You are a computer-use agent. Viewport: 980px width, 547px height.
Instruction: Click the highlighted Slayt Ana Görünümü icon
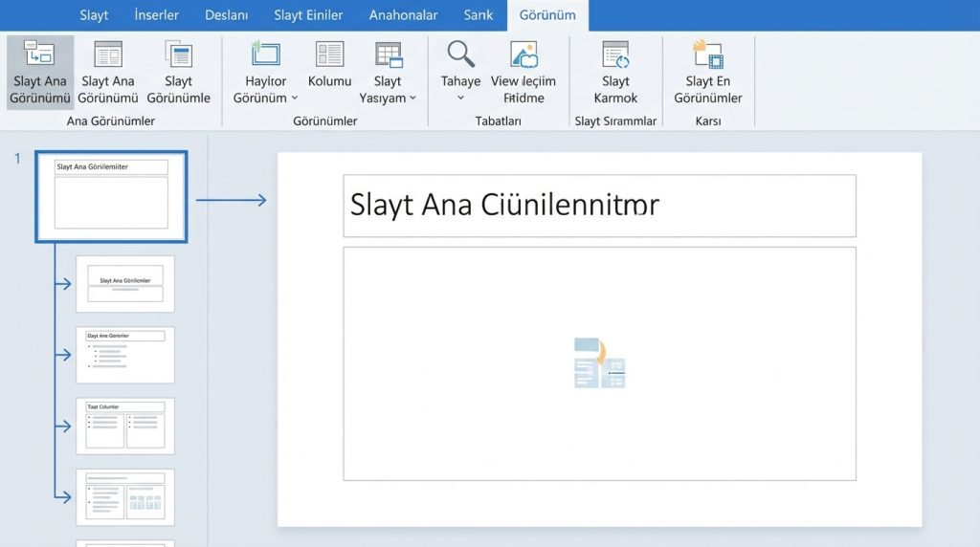(39, 54)
